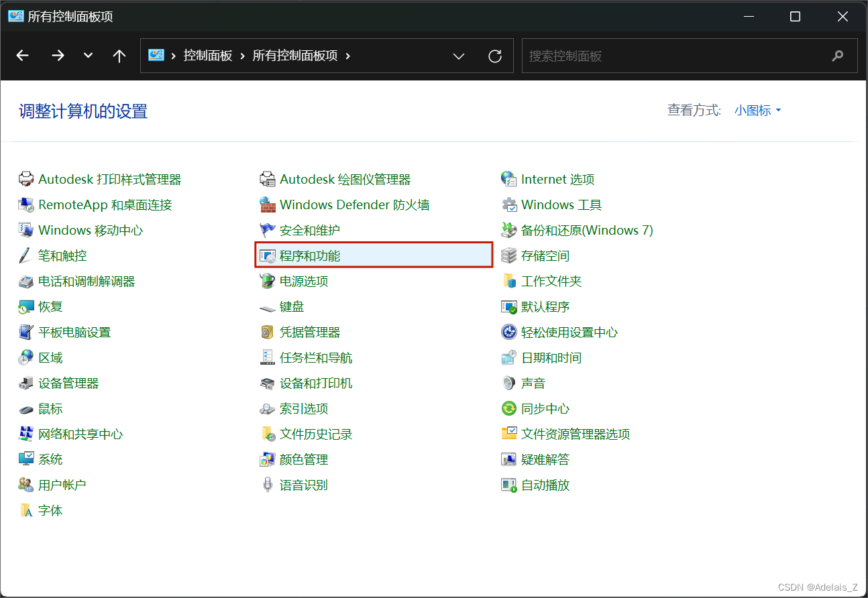Click the 系统 monitor icon
Screen dimensions: 868x598
pyautogui.click(x=26, y=459)
